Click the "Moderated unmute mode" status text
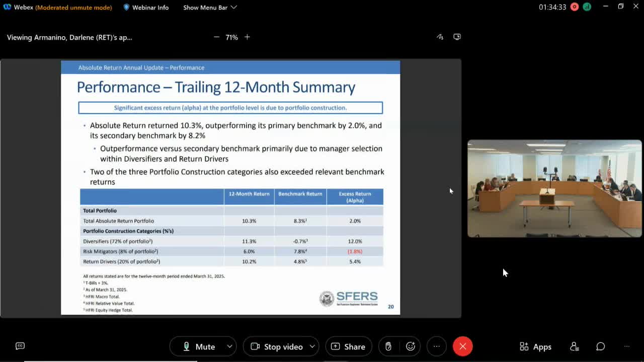Image resolution: width=644 pixels, height=362 pixels. point(73,8)
